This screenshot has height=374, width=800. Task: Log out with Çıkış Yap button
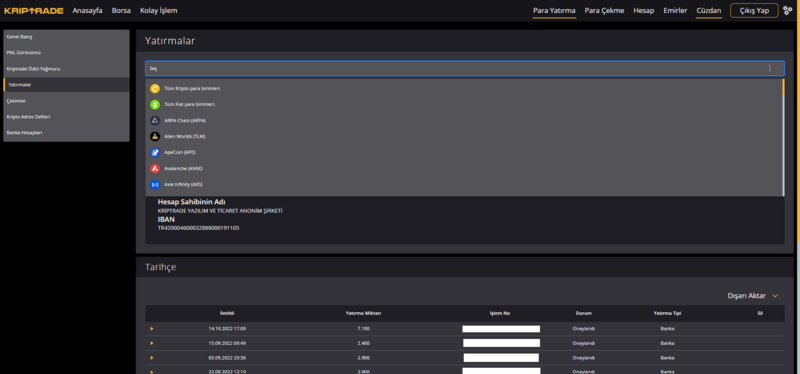[754, 10]
